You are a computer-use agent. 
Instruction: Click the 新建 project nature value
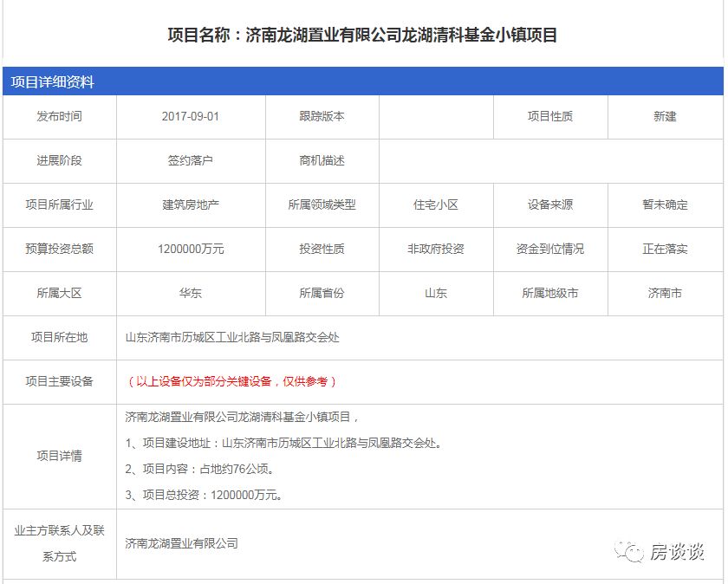(x=665, y=116)
